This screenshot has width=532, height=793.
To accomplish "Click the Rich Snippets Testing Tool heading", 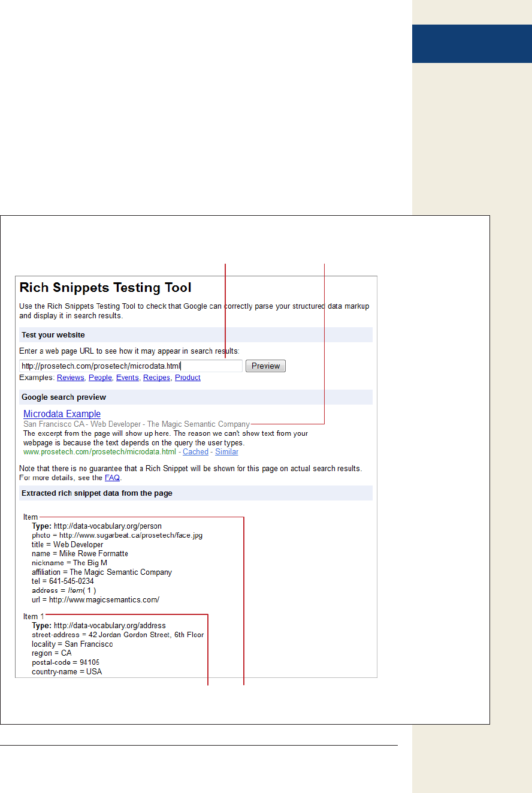I will tap(105, 287).
